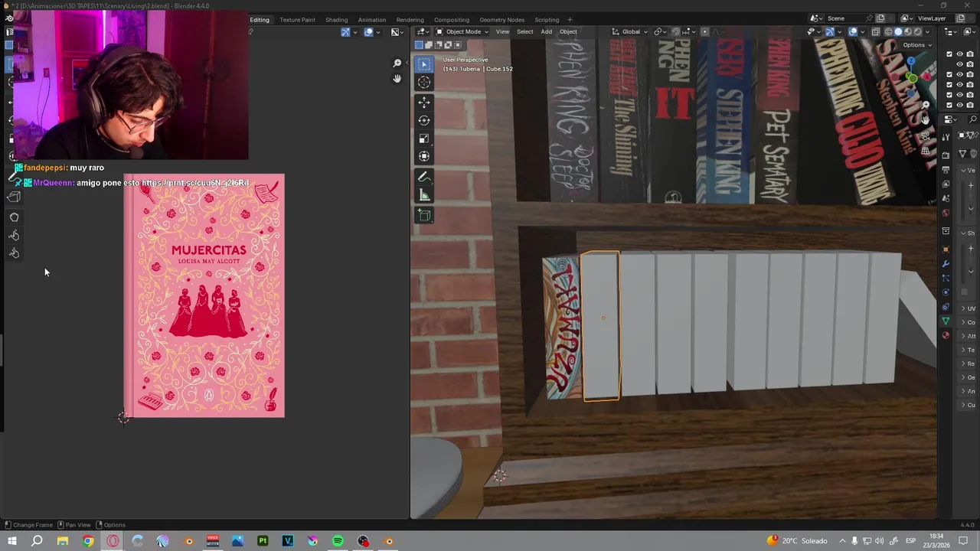Open Spotify from the taskbar
Screen dimensions: 980x551
338,541
